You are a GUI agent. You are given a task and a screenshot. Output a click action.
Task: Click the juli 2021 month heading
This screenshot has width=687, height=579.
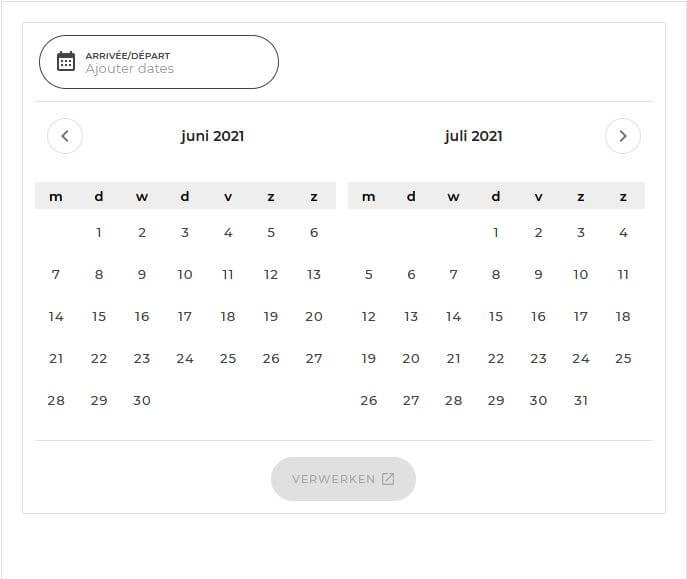click(x=473, y=136)
